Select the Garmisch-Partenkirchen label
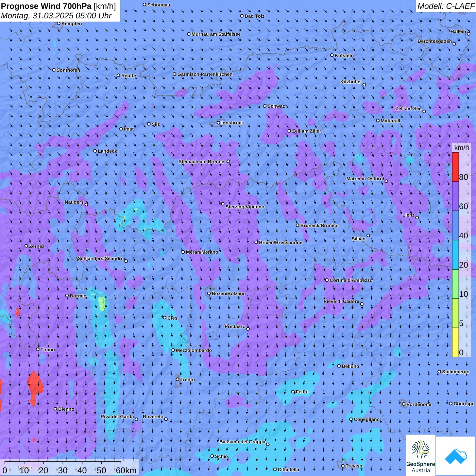This screenshot has height=476, width=476. point(205,74)
